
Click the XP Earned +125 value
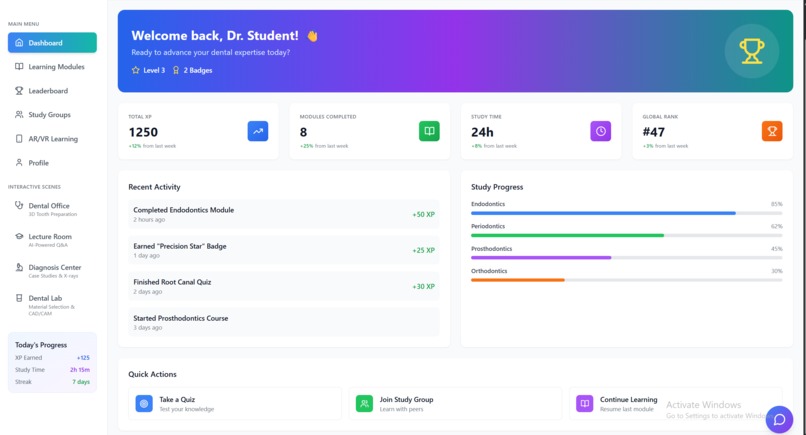[x=83, y=357]
